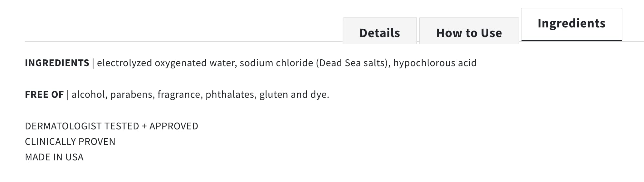The width and height of the screenshot is (644, 182).
Task: Click the "hypochlorous acid" ingredient text
Action: click(x=435, y=63)
